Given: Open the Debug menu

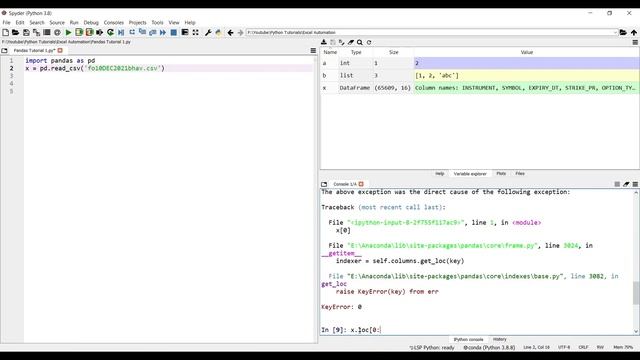Looking at the screenshot, I should click(91, 22).
